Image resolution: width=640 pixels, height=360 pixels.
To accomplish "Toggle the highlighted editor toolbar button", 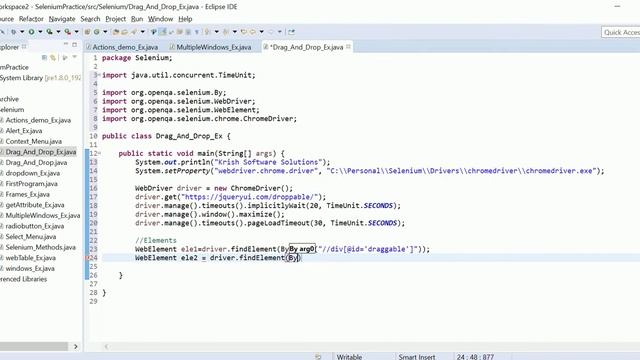I will 162,31.
